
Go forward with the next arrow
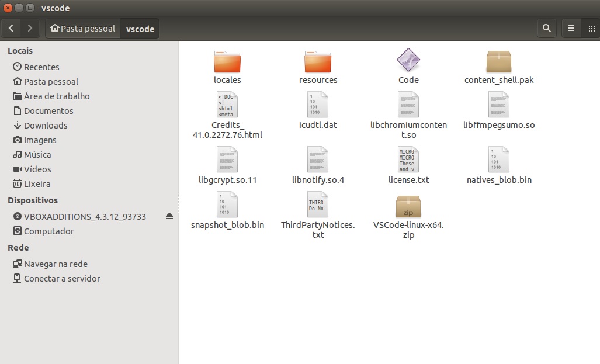click(29, 28)
